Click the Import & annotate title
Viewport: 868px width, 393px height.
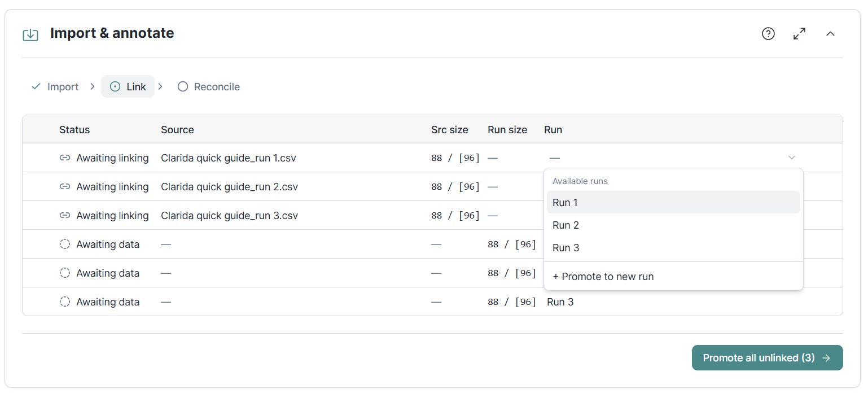(x=112, y=33)
